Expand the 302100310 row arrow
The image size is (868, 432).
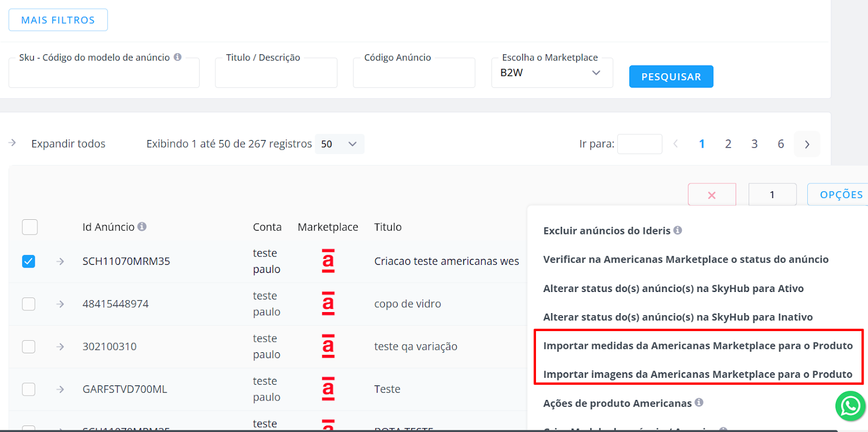point(60,346)
